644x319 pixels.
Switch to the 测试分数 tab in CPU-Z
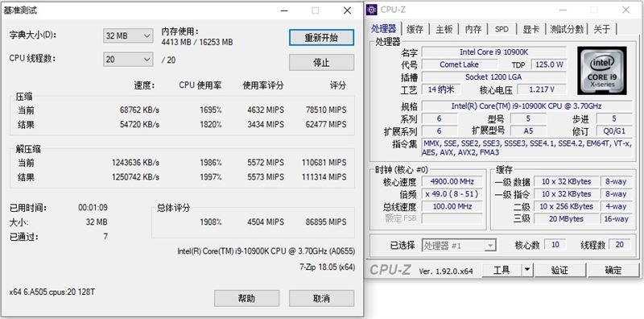coord(567,29)
